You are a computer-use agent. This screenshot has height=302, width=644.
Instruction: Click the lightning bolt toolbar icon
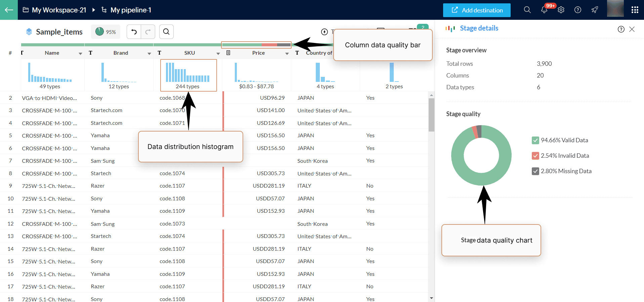click(325, 32)
